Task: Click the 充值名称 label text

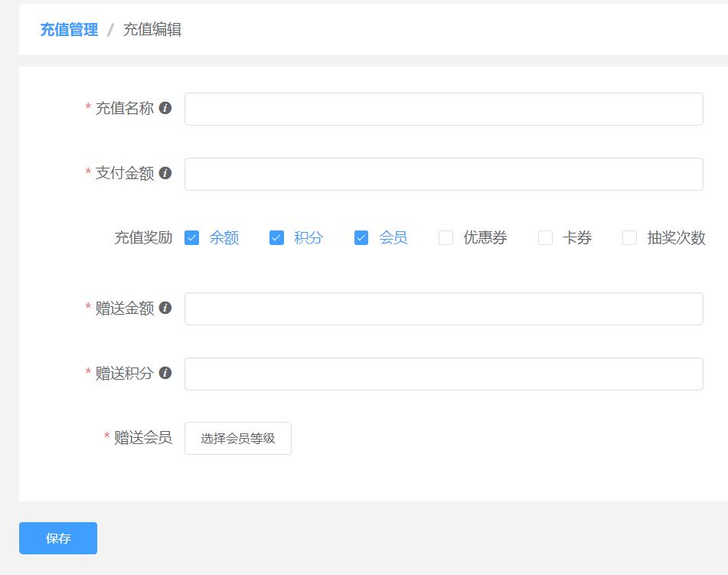Action: click(125, 108)
